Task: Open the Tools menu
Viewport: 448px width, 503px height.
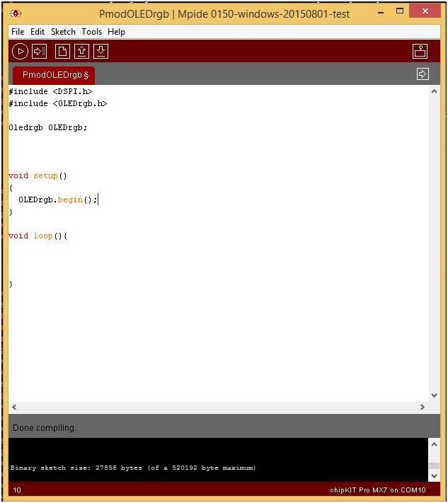Action: click(x=91, y=32)
